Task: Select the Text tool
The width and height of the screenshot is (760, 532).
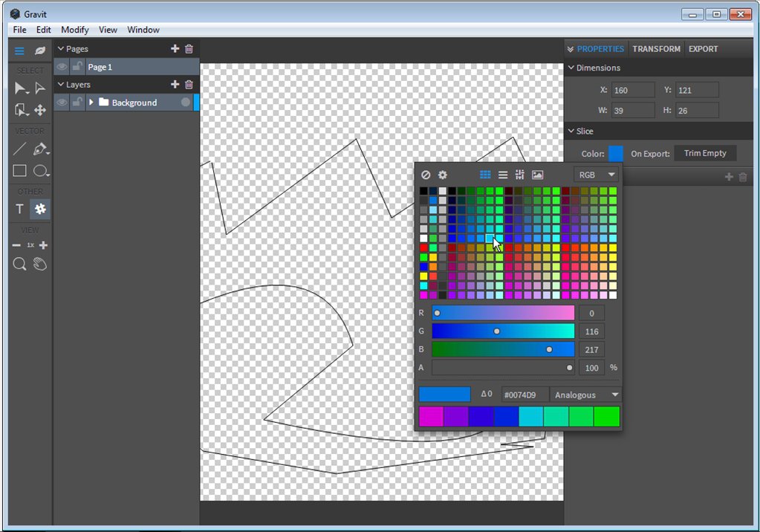Action: click(x=20, y=210)
